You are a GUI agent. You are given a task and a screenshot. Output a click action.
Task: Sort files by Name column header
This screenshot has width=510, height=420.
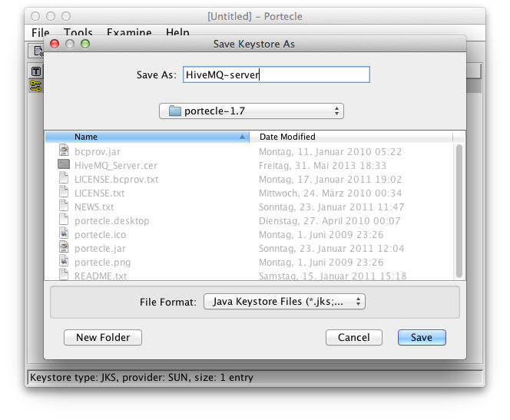coord(147,137)
